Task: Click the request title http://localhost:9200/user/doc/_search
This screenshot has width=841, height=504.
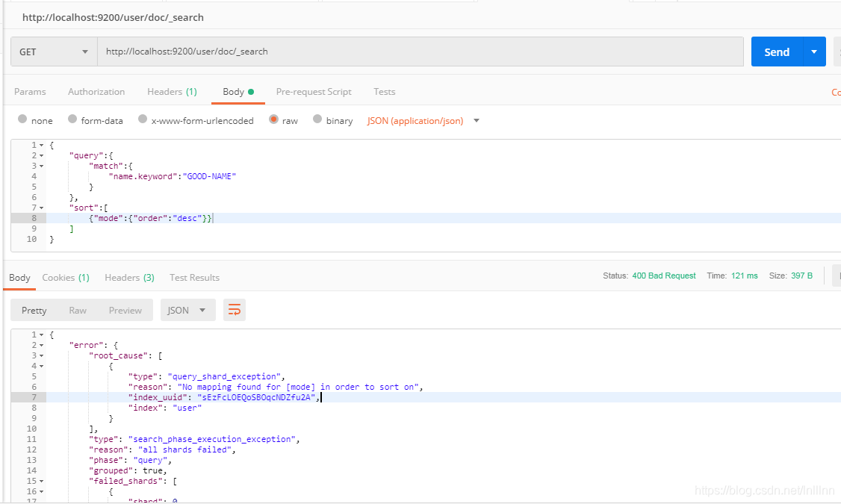Action: (113, 17)
